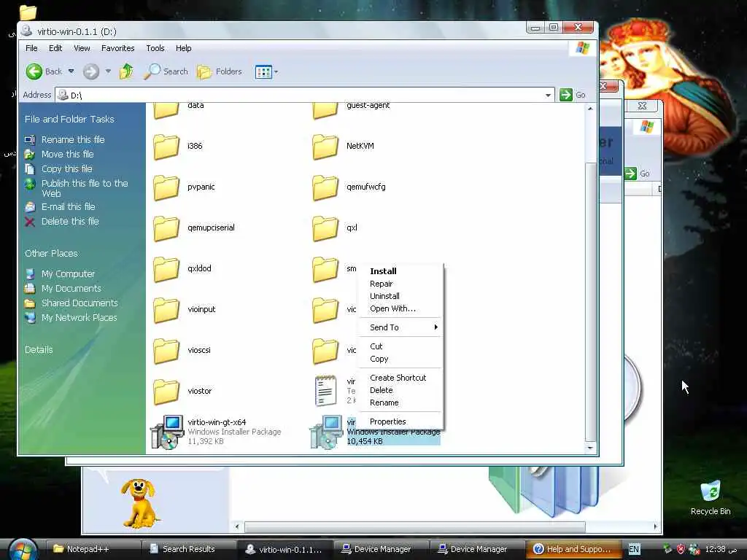Select the virtio-win-gt-x64 installer icon
747x560 pixels.
(x=167, y=432)
